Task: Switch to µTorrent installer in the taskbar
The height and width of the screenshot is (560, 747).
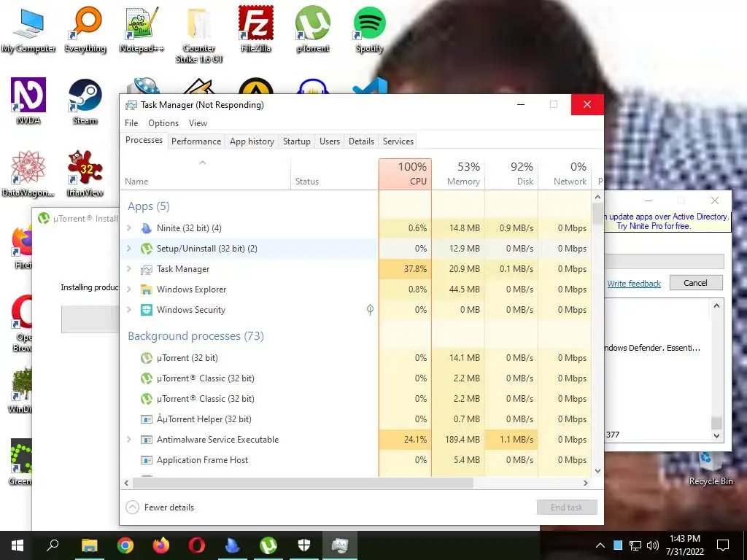Action: pyautogui.click(x=268, y=545)
